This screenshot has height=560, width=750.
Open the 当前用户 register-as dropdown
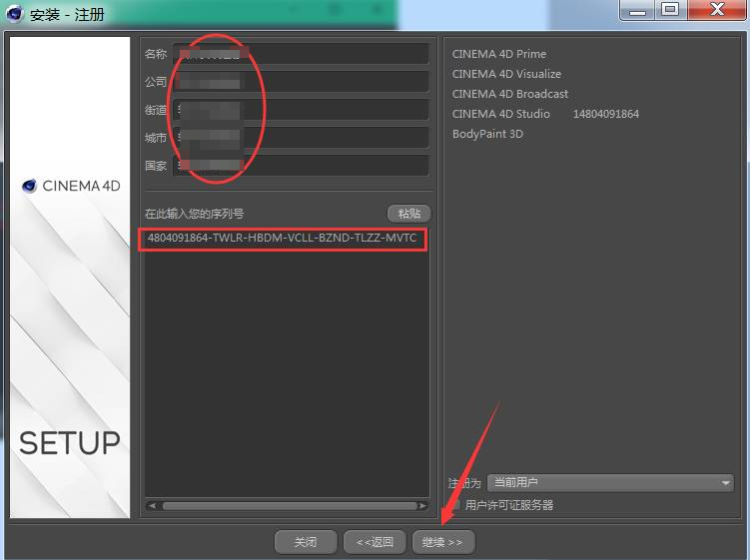pos(610,482)
